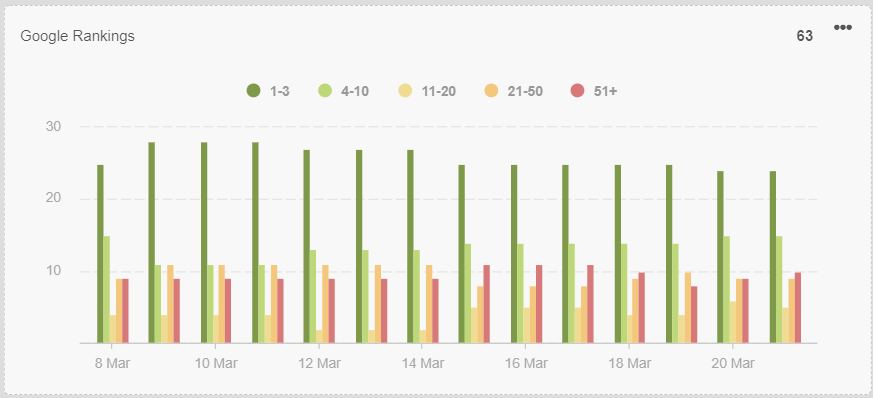Click the red 51+ bar at 16 Mar
873x398 pixels.
(x=538, y=304)
